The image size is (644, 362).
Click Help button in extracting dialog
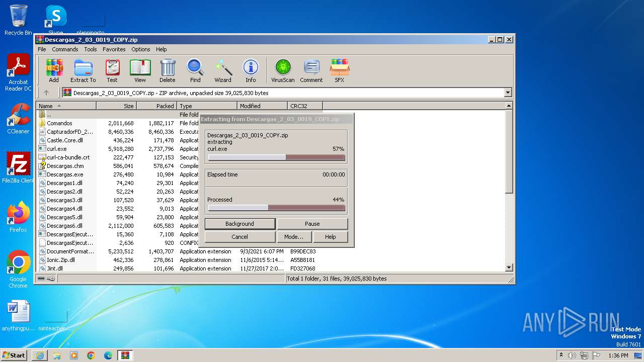(331, 237)
